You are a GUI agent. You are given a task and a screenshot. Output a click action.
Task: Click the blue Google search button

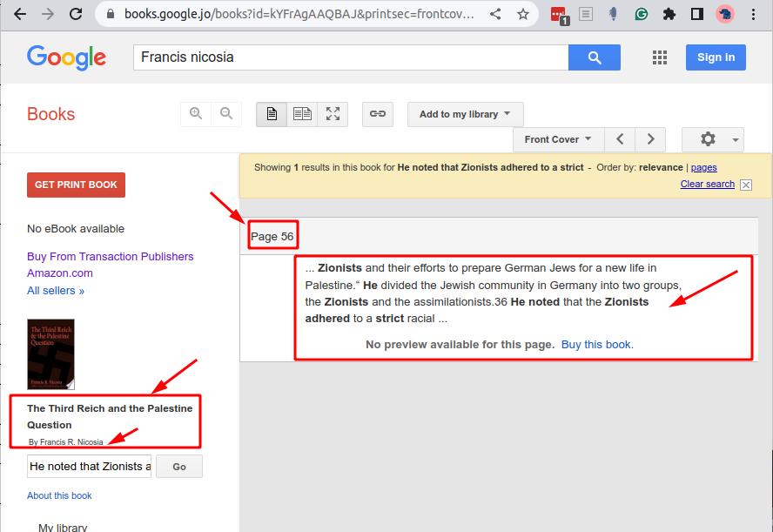pyautogui.click(x=594, y=57)
